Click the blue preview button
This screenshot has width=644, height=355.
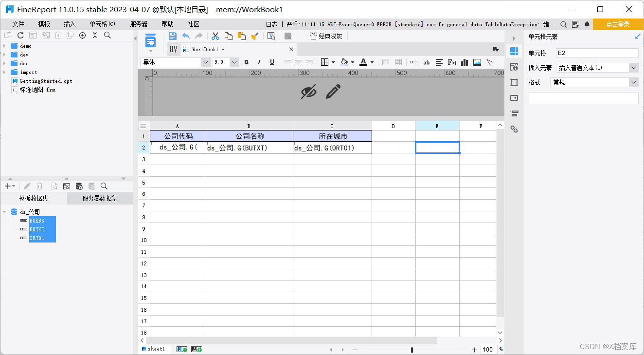tap(151, 41)
